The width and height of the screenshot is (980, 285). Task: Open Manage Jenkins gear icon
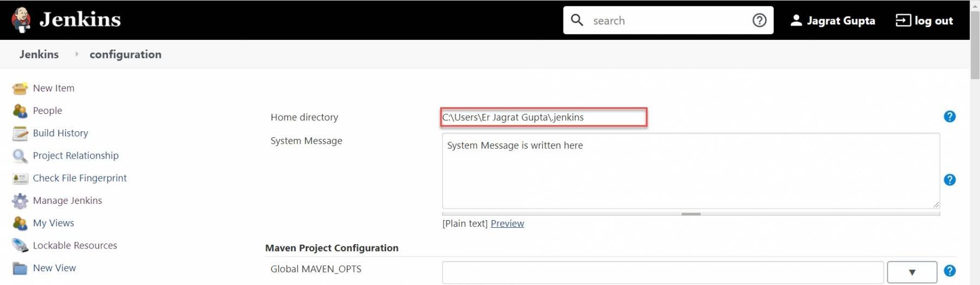[20, 201]
